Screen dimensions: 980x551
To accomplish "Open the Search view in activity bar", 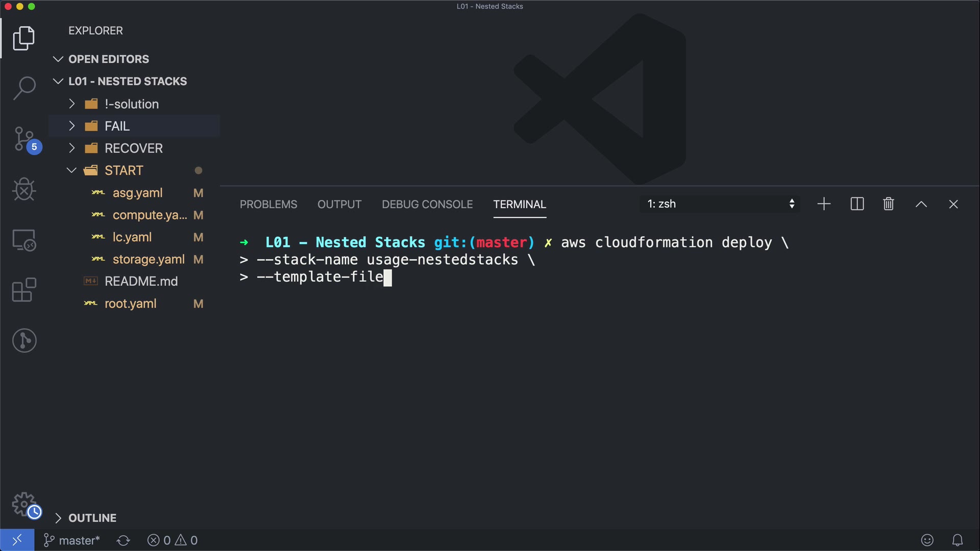I will tap(24, 88).
